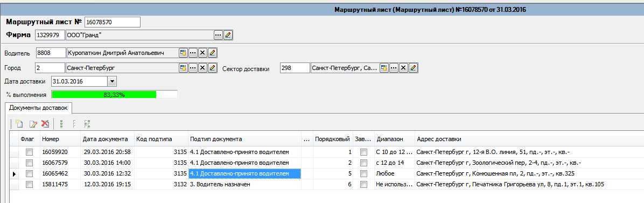Image resolution: width=644 pixels, height=203 pixels.
Task: Toggle the Зав... checkbox in row 16067579
Action: (x=363, y=163)
